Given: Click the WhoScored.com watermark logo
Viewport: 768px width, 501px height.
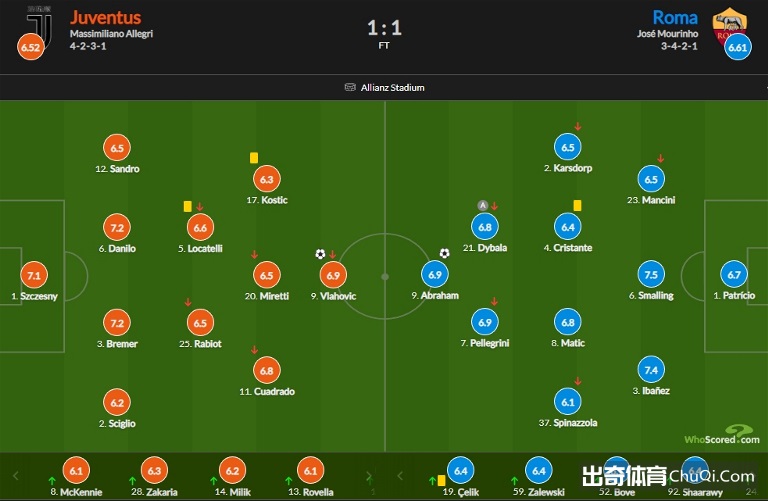Looking at the screenshot, I should pyautogui.click(x=722, y=435).
